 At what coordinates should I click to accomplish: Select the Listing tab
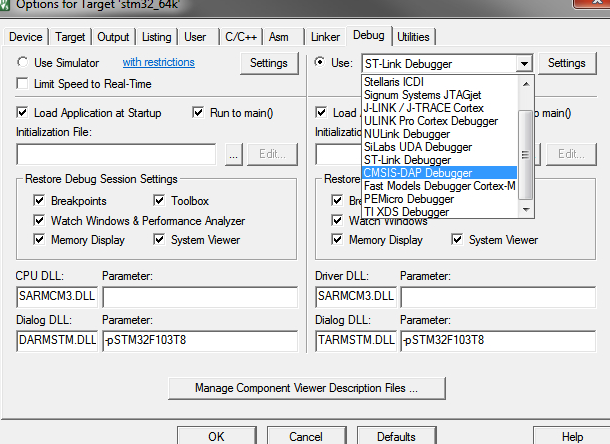[x=156, y=37]
